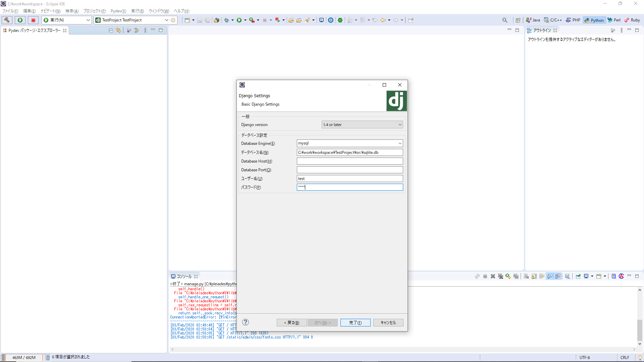Click the < 戻る(B) button

click(x=291, y=322)
